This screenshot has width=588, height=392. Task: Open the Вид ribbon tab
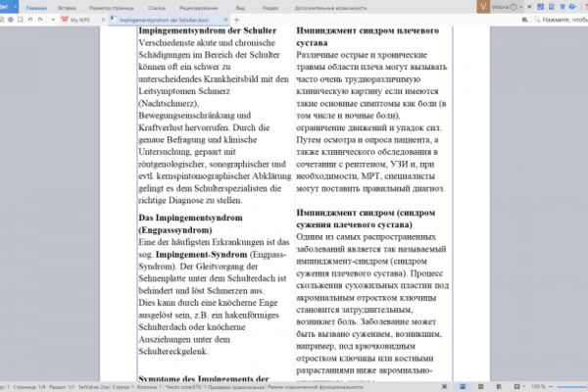point(240,8)
